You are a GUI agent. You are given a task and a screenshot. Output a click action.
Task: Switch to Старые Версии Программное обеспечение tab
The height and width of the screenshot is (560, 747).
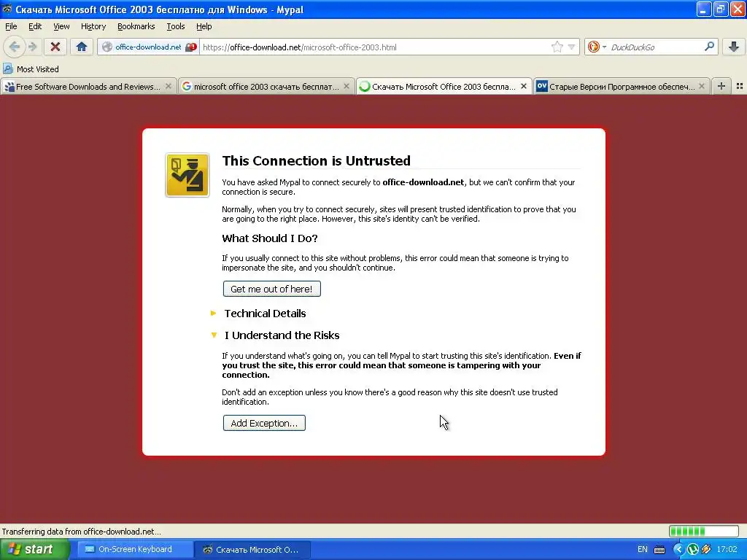622,86
